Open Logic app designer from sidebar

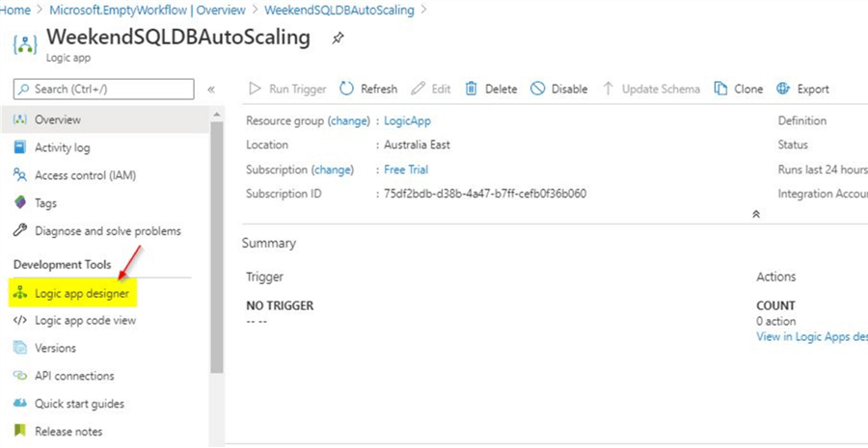coord(81,293)
